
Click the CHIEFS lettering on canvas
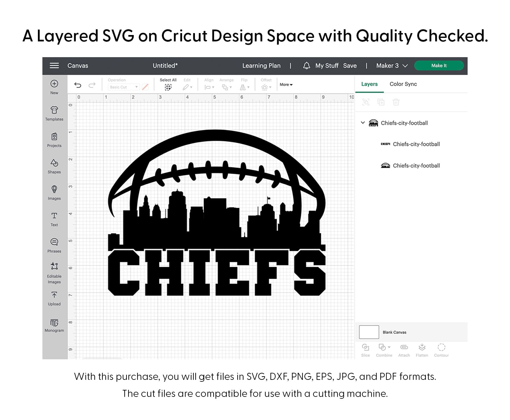click(216, 272)
